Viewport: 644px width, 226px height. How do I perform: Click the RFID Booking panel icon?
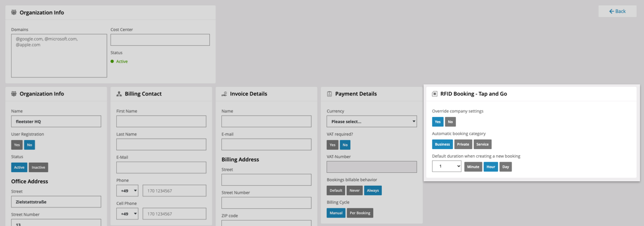(x=435, y=94)
